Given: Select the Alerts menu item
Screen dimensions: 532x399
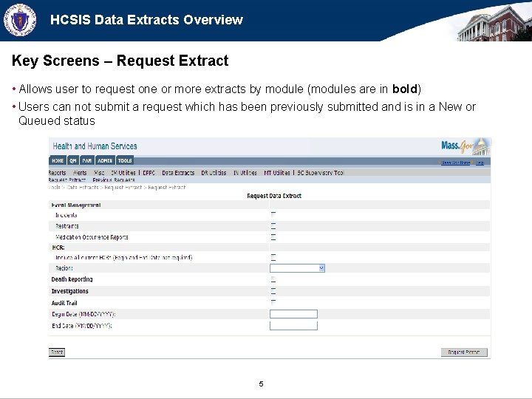Looking at the screenshot, I should point(80,173).
